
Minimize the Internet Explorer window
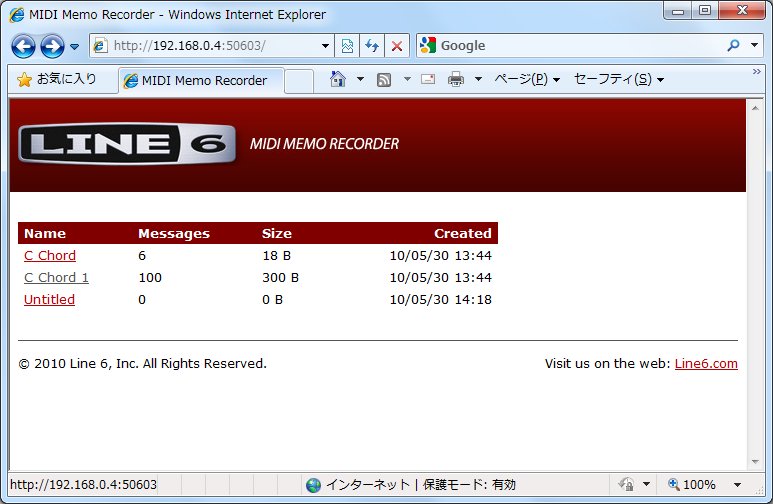coord(678,11)
